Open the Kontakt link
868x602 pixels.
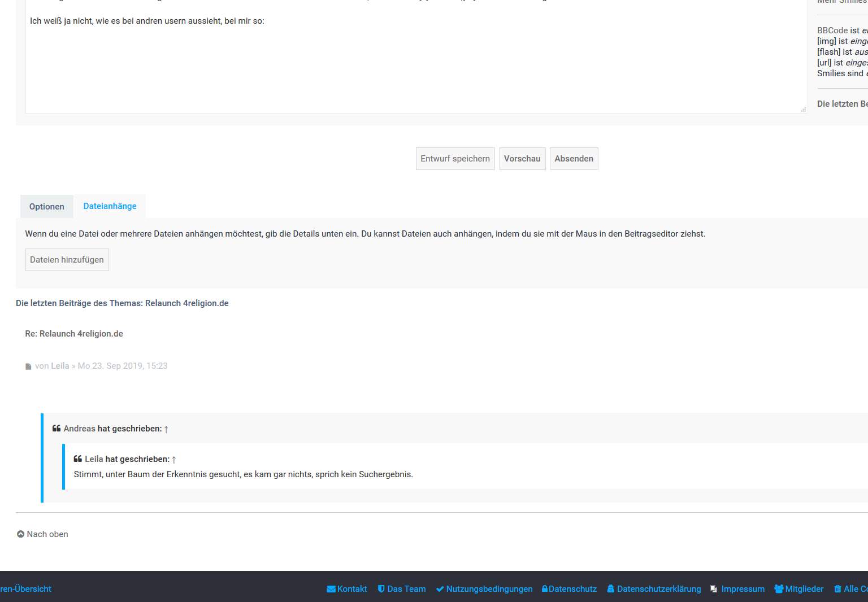[352, 589]
